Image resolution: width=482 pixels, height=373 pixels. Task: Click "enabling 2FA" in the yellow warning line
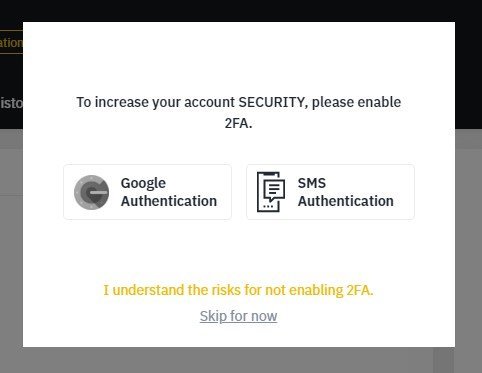331,290
